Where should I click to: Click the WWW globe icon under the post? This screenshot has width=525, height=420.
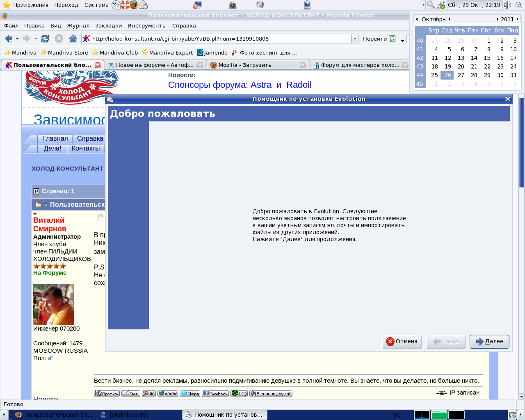tap(168, 393)
